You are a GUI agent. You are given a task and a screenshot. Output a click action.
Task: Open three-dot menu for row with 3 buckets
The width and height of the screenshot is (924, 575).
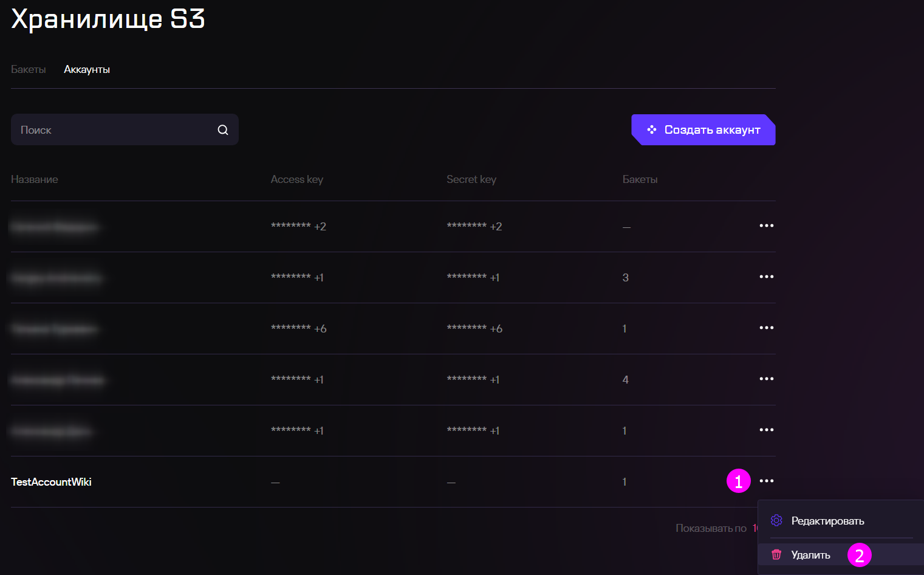(767, 277)
